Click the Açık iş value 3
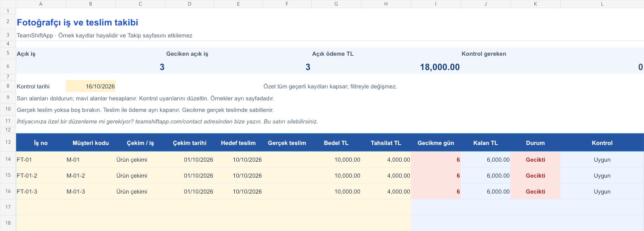The image size is (644, 231). click(162, 67)
